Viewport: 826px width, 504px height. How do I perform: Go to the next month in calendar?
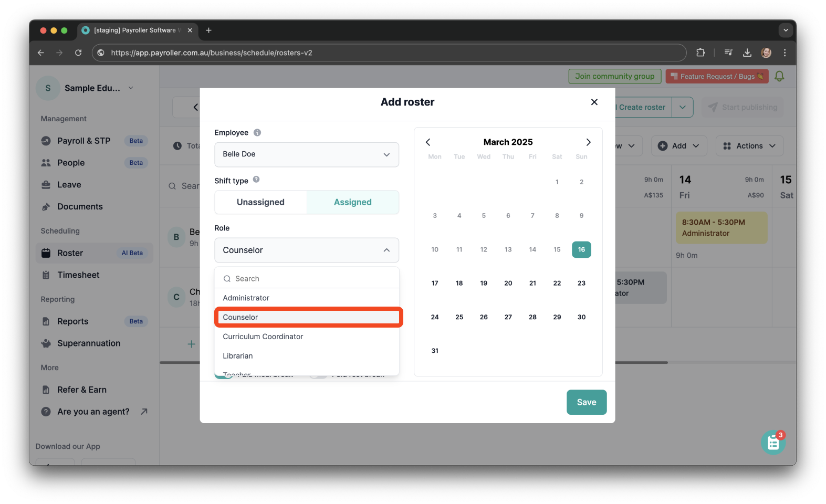pyautogui.click(x=588, y=142)
